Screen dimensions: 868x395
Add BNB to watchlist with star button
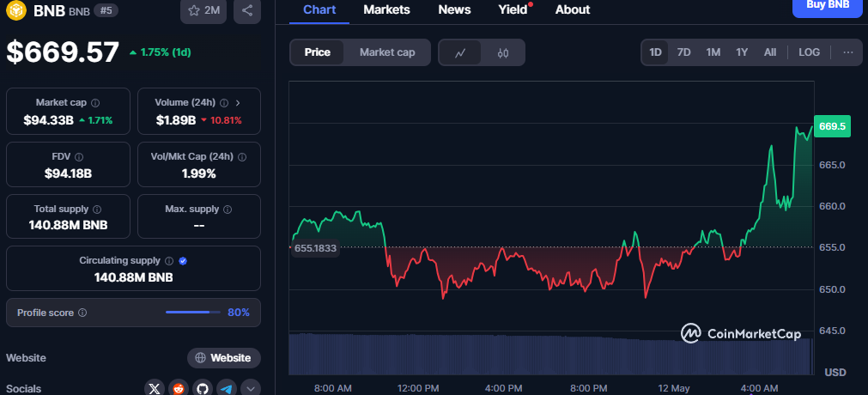pyautogui.click(x=203, y=10)
